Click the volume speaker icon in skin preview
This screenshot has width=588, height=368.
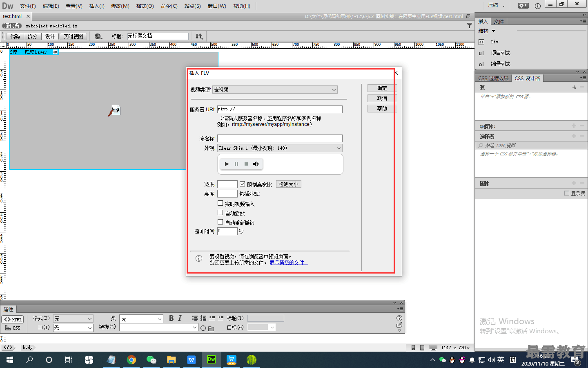[x=256, y=164]
